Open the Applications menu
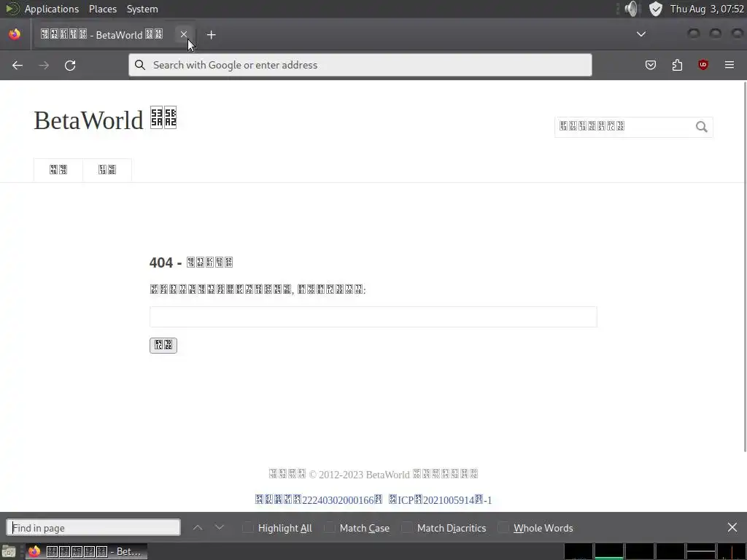 pyautogui.click(x=52, y=9)
